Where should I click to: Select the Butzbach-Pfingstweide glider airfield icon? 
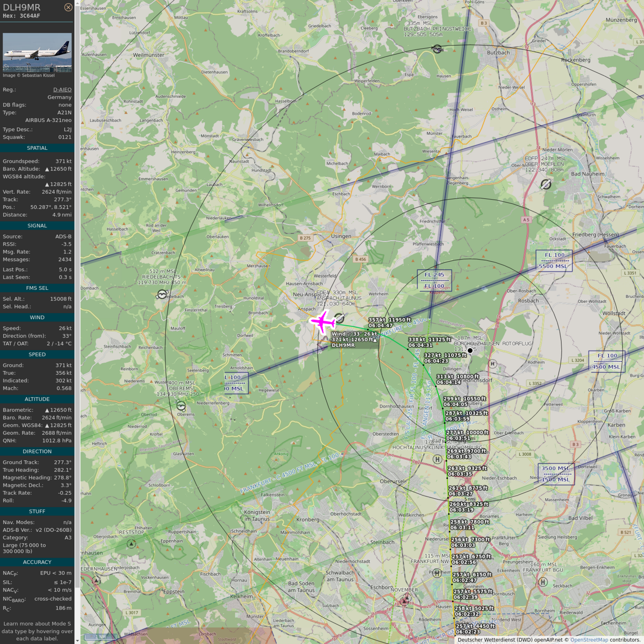(x=437, y=49)
